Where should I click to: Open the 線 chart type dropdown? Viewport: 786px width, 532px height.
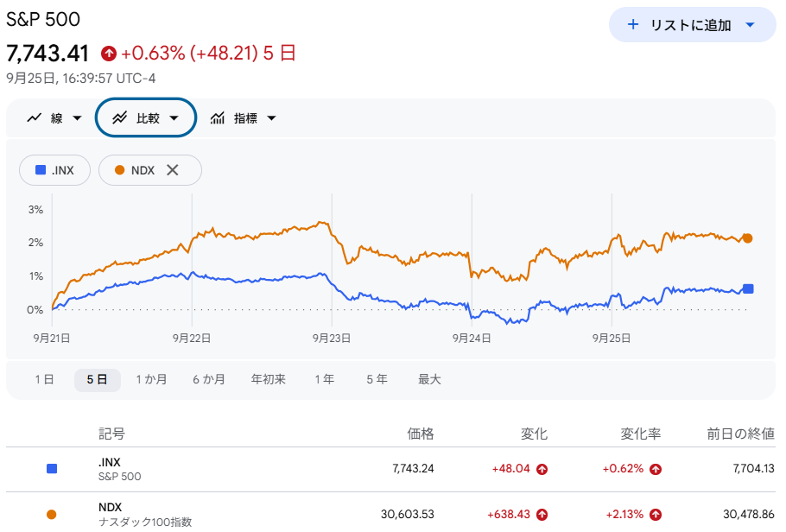(54, 118)
